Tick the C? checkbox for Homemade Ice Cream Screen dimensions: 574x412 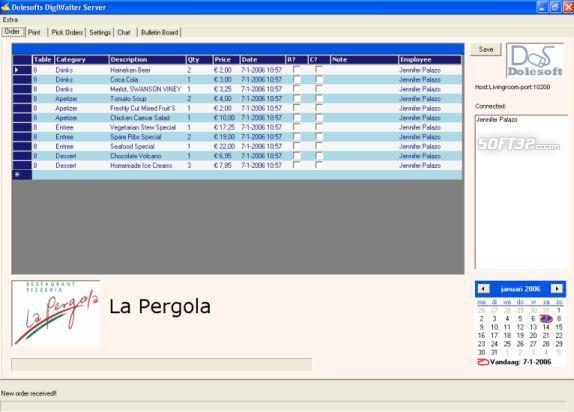pyautogui.click(x=319, y=165)
